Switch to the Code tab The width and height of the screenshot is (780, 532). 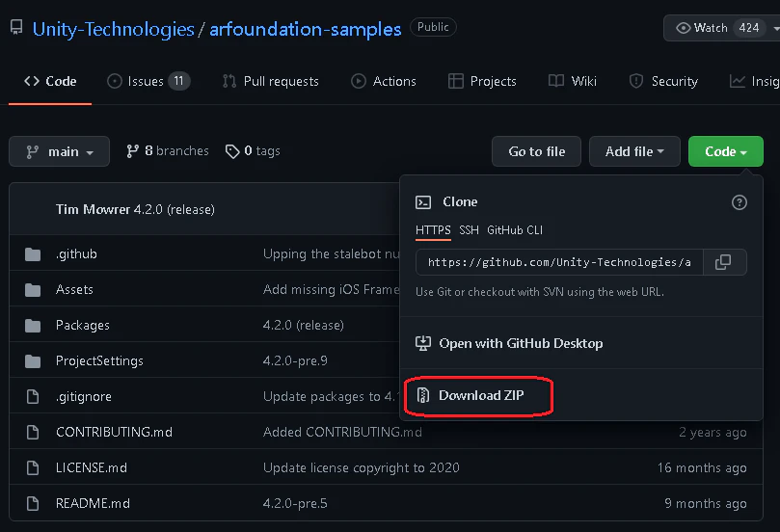(x=50, y=81)
